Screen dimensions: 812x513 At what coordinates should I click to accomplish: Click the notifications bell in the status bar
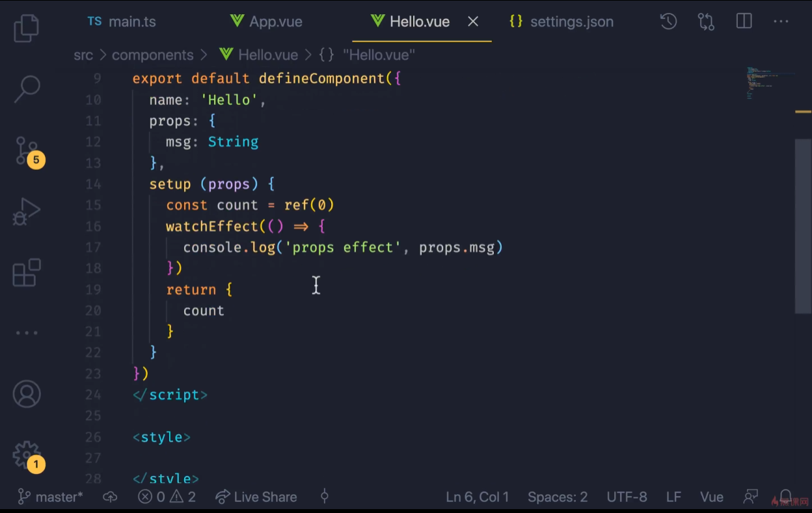pyautogui.click(x=786, y=497)
